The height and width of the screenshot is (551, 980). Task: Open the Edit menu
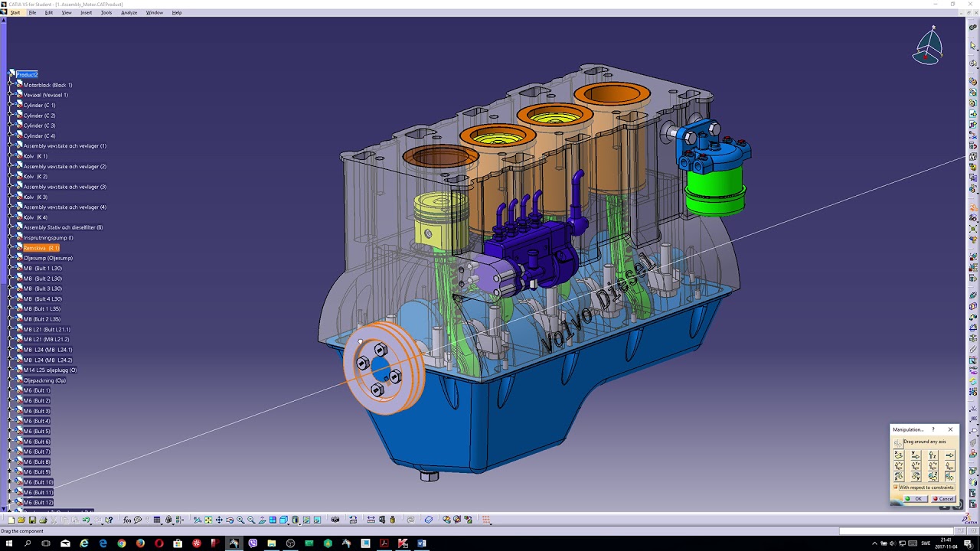pos(49,12)
